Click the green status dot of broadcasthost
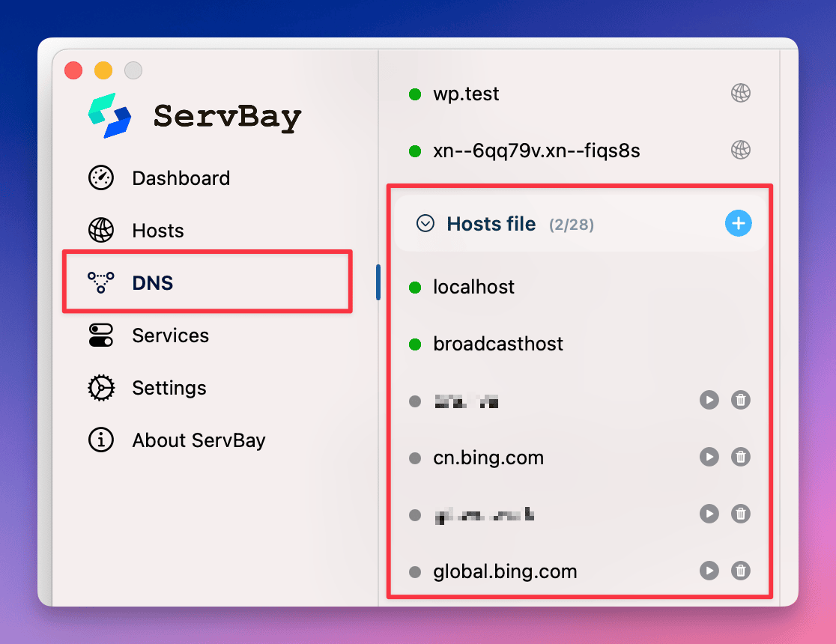 pyautogui.click(x=415, y=344)
